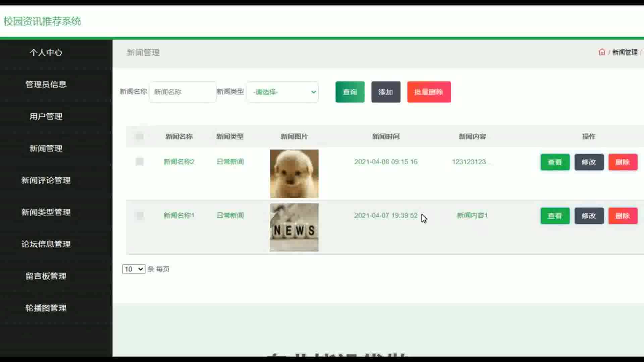Click into the 新闻名称 search input field
The height and width of the screenshot is (362, 644).
click(182, 92)
